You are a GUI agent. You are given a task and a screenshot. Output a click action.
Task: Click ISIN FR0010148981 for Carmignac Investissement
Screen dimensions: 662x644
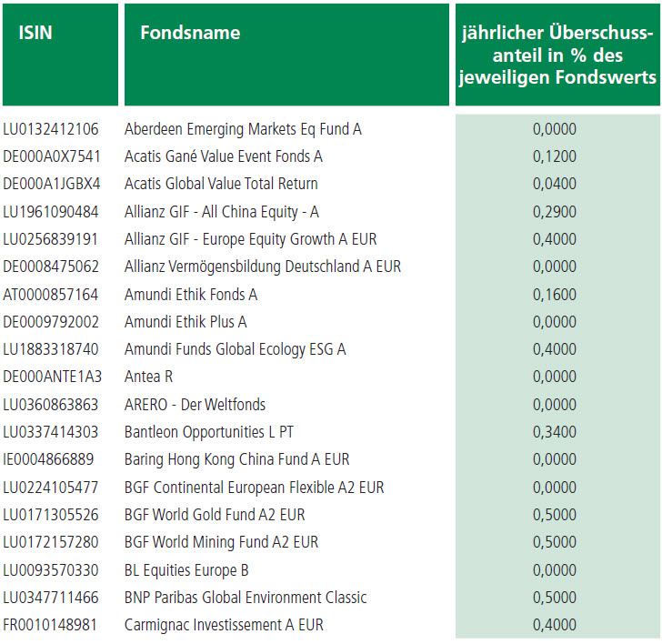pos(51,625)
